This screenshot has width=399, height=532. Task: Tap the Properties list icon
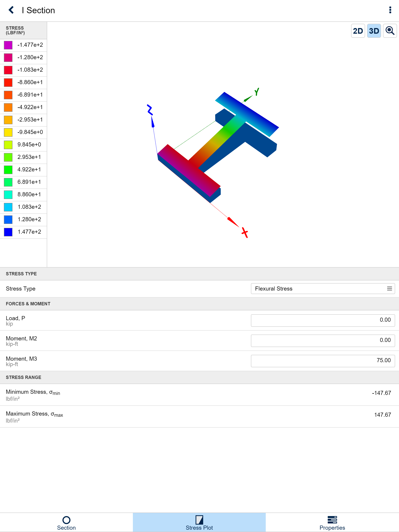332,520
